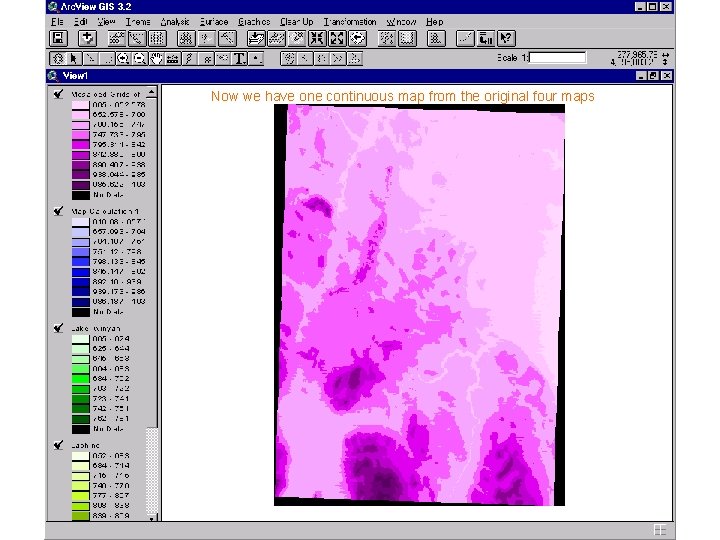The width and height of the screenshot is (720, 540).
Task: Open the Window menu
Action: pos(401,21)
